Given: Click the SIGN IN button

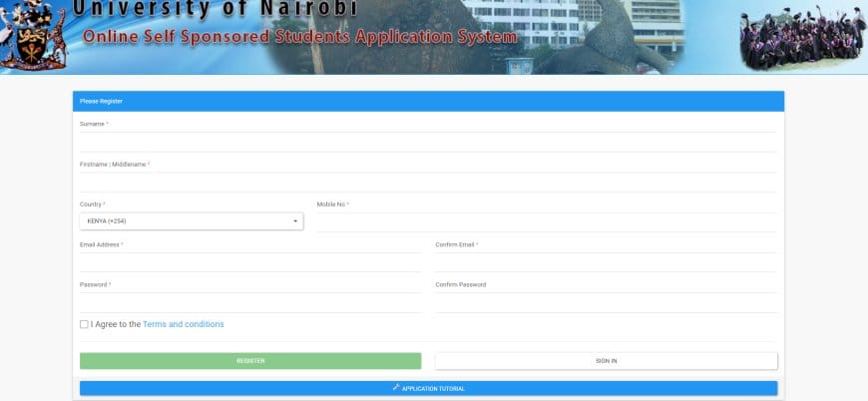Looking at the screenshot, I should [x=607, y=361].
